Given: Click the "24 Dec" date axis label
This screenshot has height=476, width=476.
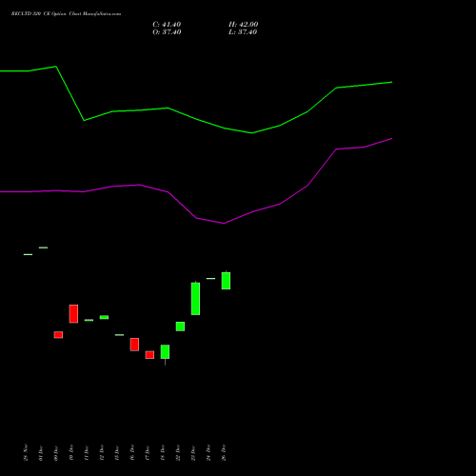Looking at the screenshot, I should [208, 452].
